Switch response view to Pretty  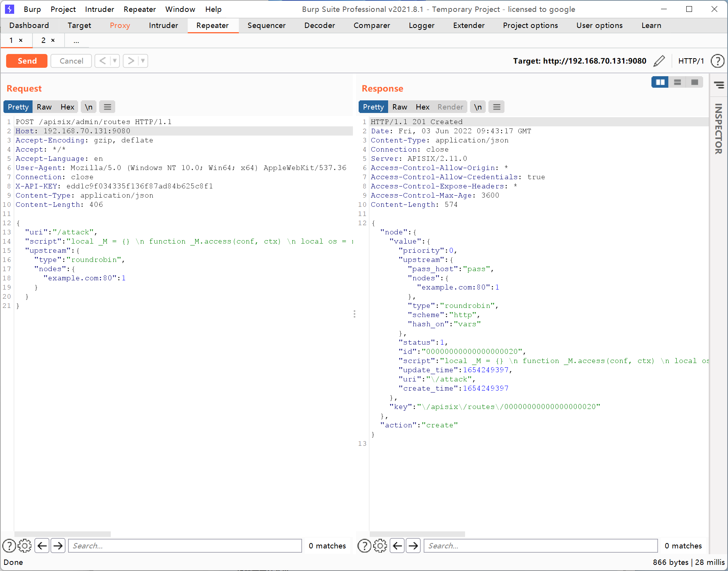click(373, 107)
